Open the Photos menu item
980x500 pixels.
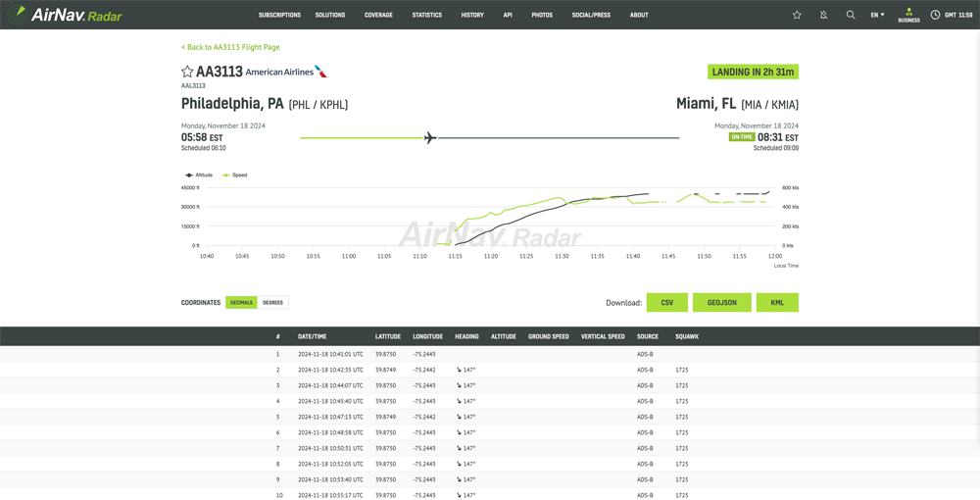pyautogui.click(x=542, y=15)
